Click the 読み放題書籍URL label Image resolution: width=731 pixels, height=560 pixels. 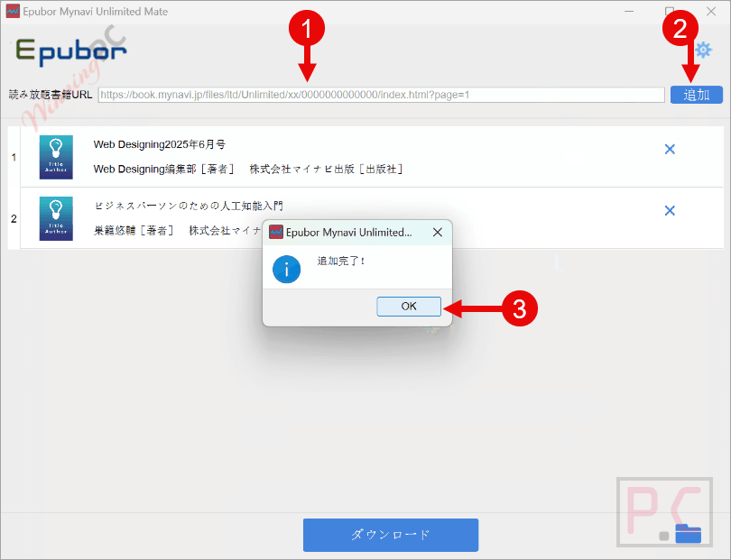point(51,95)
